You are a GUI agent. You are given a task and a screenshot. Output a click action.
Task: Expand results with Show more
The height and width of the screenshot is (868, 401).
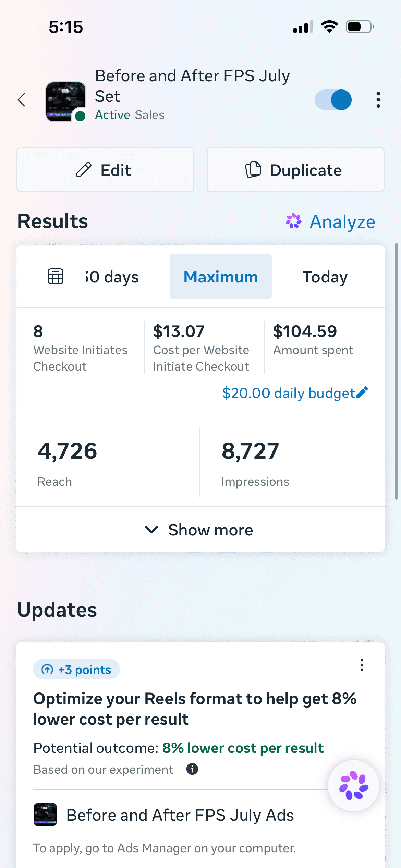(200, 529)
